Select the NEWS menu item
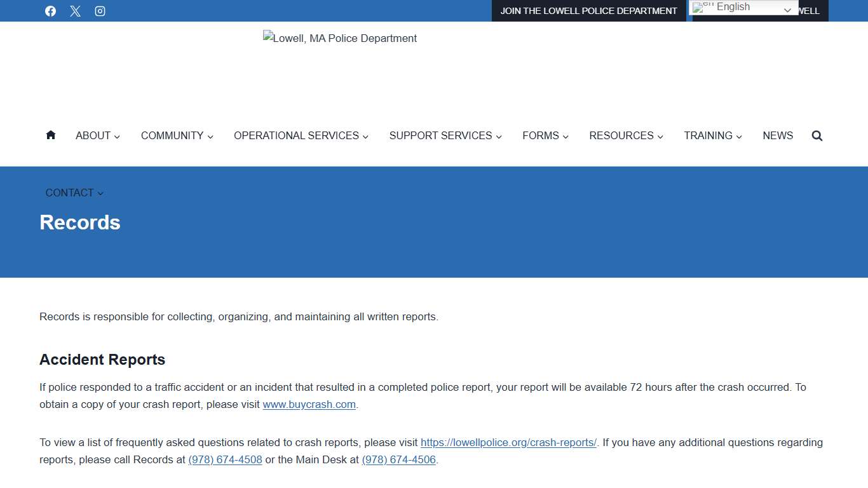Screen dimensions: 868x488 point(778,135)
